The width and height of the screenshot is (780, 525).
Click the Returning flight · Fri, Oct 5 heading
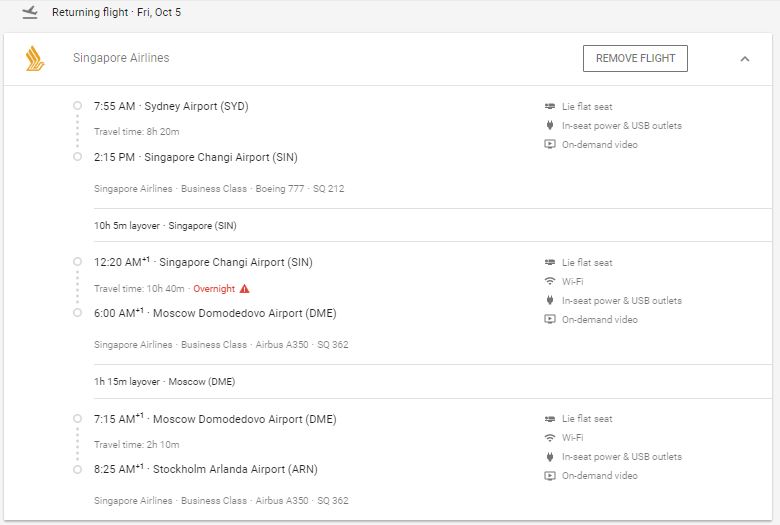pyautogui.click(x=116, y=12)
